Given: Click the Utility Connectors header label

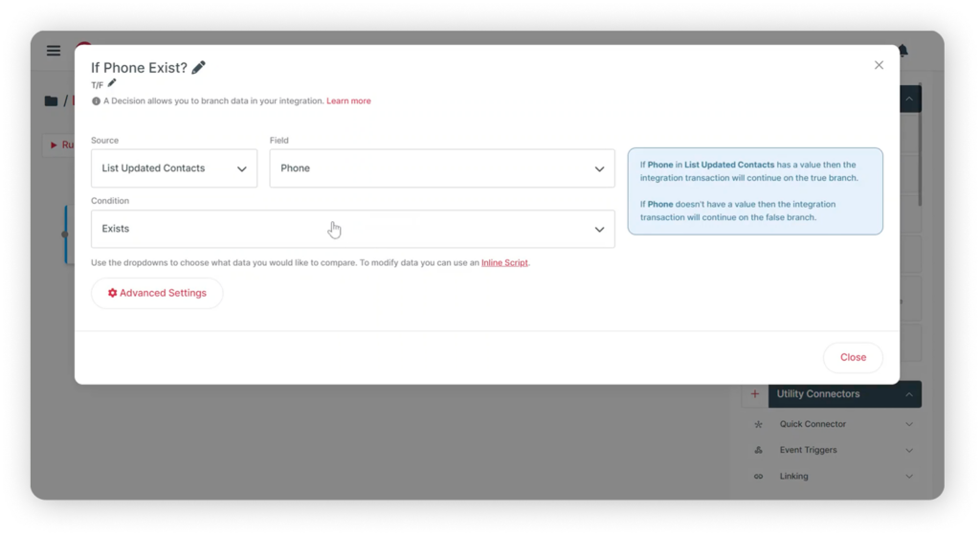Looking at the screenshot, I should pyautogui.click(x=817, y=394).
